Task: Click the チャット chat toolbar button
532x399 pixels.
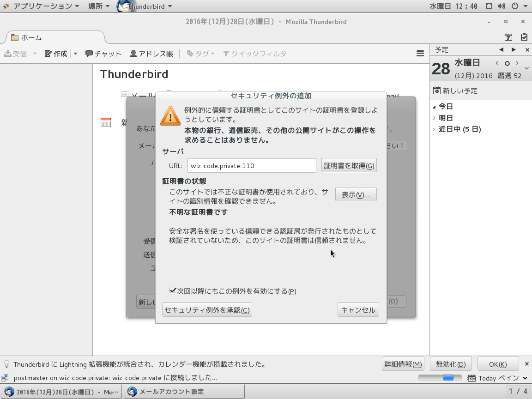Action: [x=103, y=54]
